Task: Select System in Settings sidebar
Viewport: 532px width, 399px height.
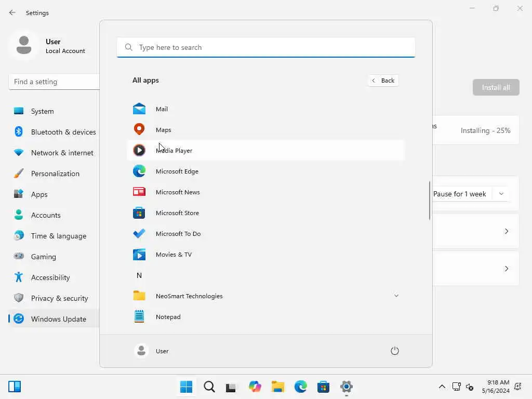Action: coord(54,111)
